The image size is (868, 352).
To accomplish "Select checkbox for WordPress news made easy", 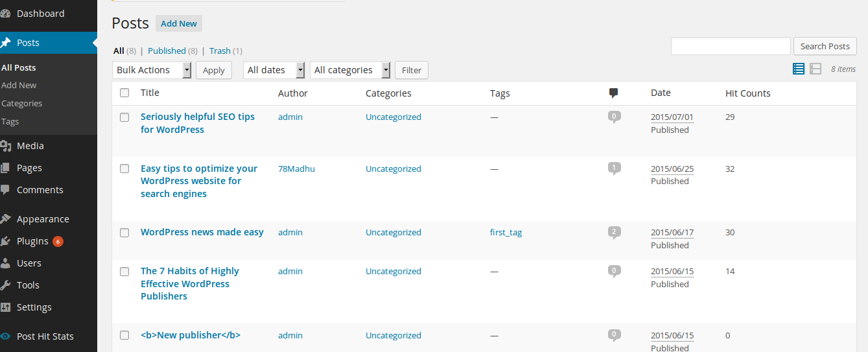I will tap(124, 233).
